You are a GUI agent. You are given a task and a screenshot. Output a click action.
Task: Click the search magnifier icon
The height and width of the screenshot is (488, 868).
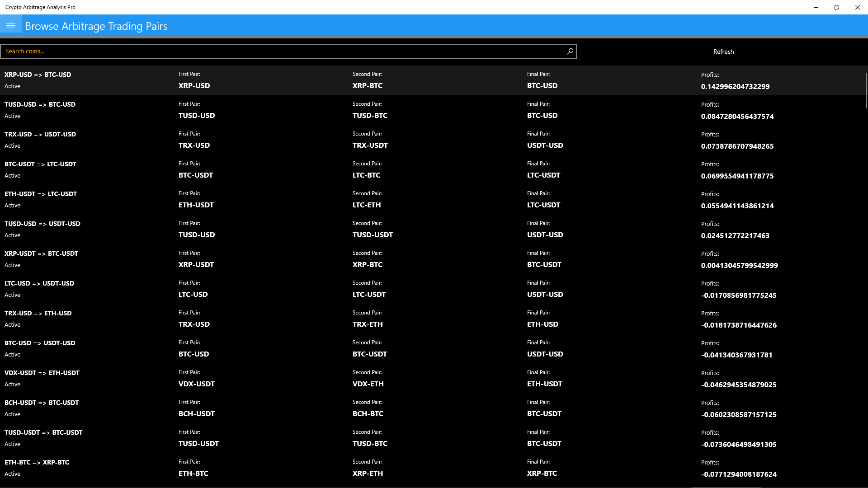570,52
